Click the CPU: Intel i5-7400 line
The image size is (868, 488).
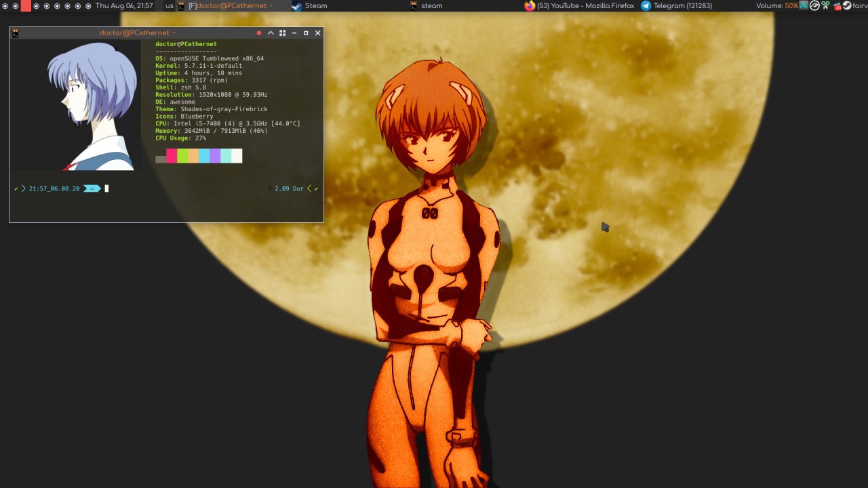pyautogui.click(x=228, y=124)
